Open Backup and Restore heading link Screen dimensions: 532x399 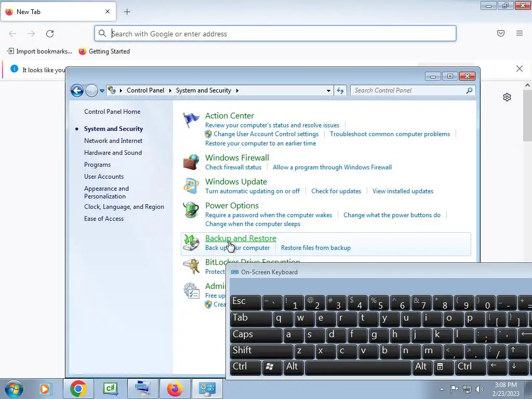pos(241,238)
